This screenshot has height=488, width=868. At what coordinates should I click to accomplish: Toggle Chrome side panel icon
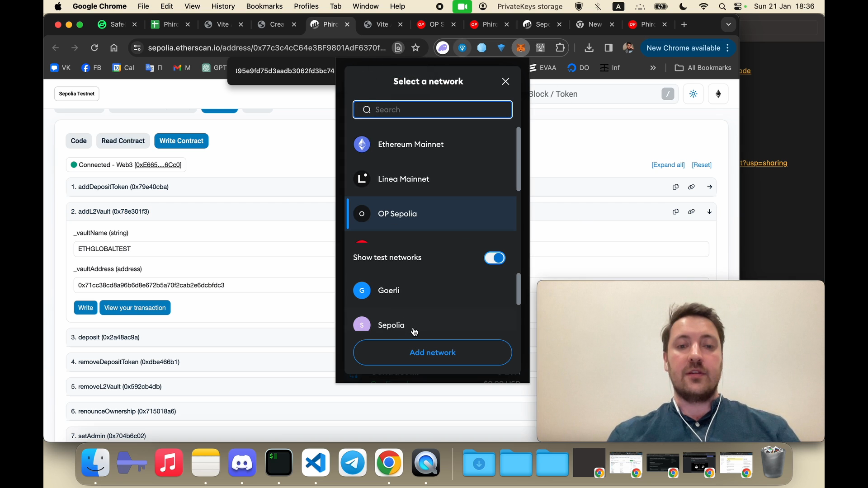pyautogui.click(x=609, y=48)
